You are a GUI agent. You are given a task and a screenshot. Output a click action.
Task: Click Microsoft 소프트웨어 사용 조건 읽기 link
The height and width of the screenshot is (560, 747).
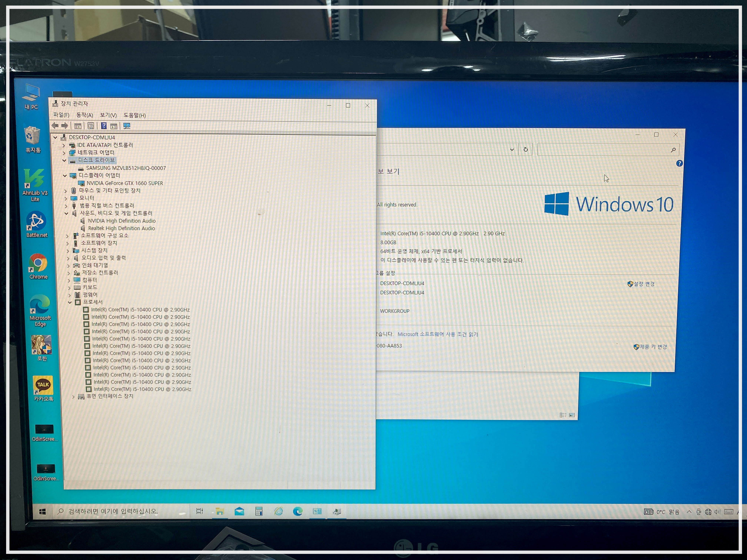pos(437,334)
